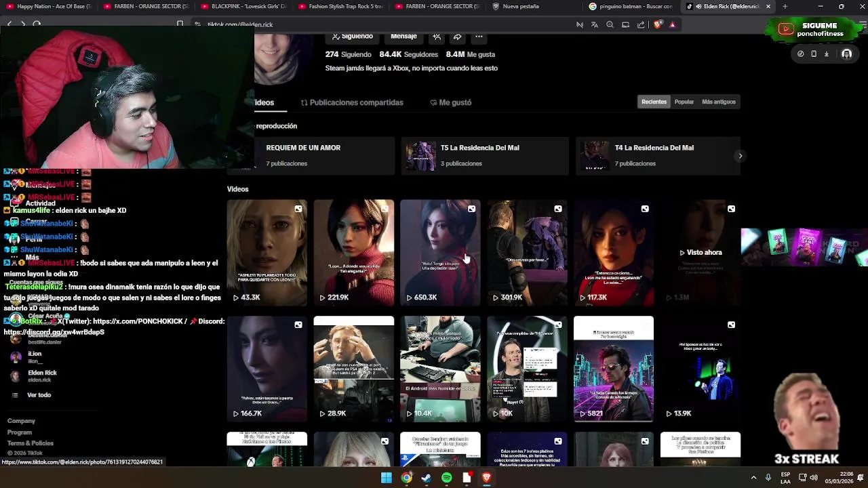Viewport: 868px width, 488px height.
Task: Click the share page icon in address bar
Action: pyautogui.click(x=641, y=24)
